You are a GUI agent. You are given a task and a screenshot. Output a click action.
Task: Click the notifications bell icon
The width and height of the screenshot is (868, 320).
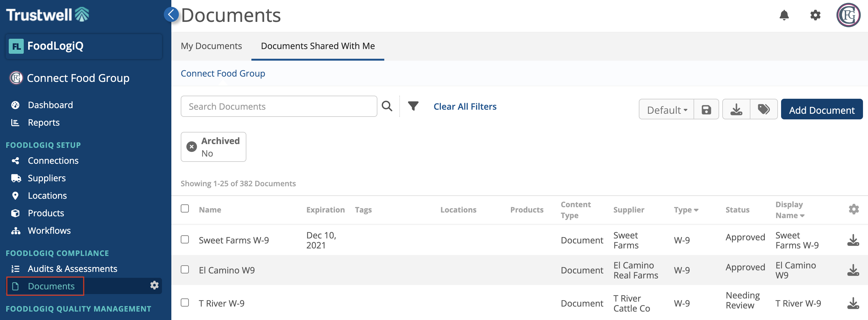(x=784, y=15)
